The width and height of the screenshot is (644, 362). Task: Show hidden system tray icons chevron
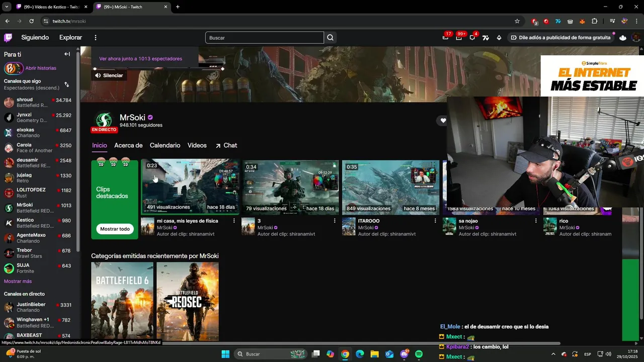pos(553,354)
